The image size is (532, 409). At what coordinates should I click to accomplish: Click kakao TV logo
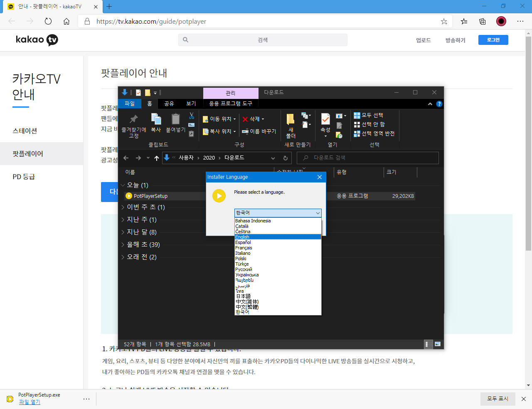click(37, 40)
